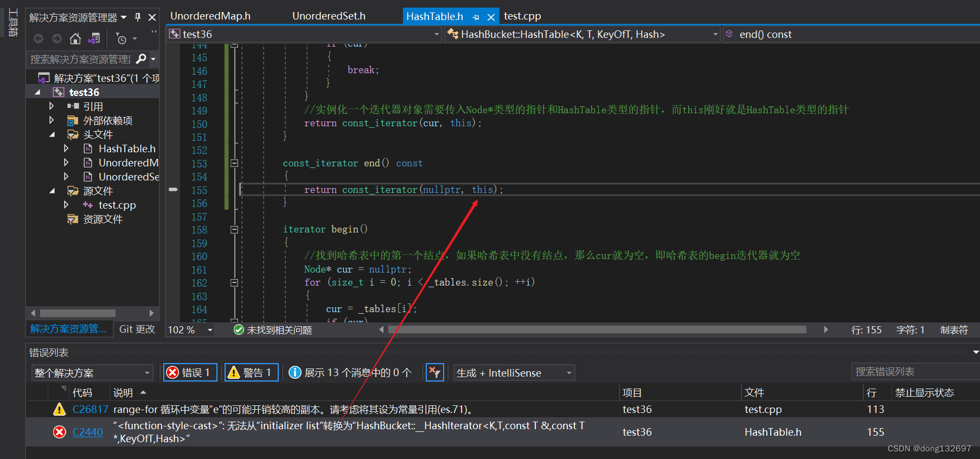This screenshot has height=459, width=980.
Task: Click the back navigation arrow in Solution Explorer
Action: (x=39, y=38)
